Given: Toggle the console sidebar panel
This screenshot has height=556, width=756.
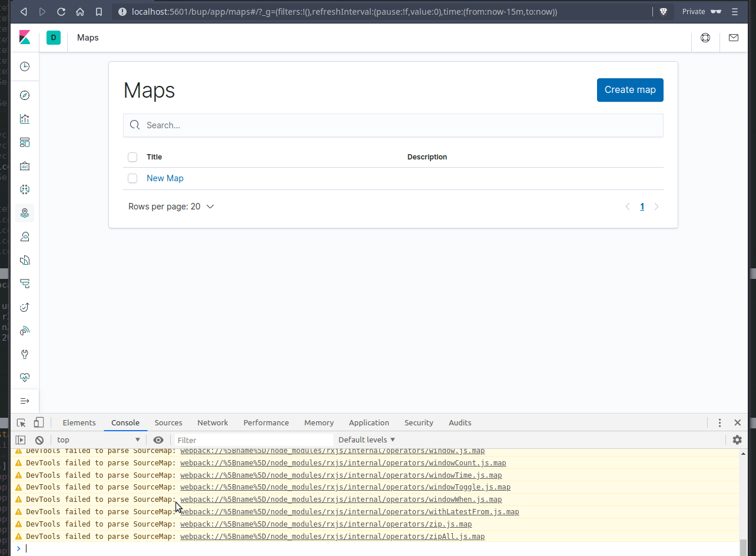Looking at the screenshot, I should point(21,440).
